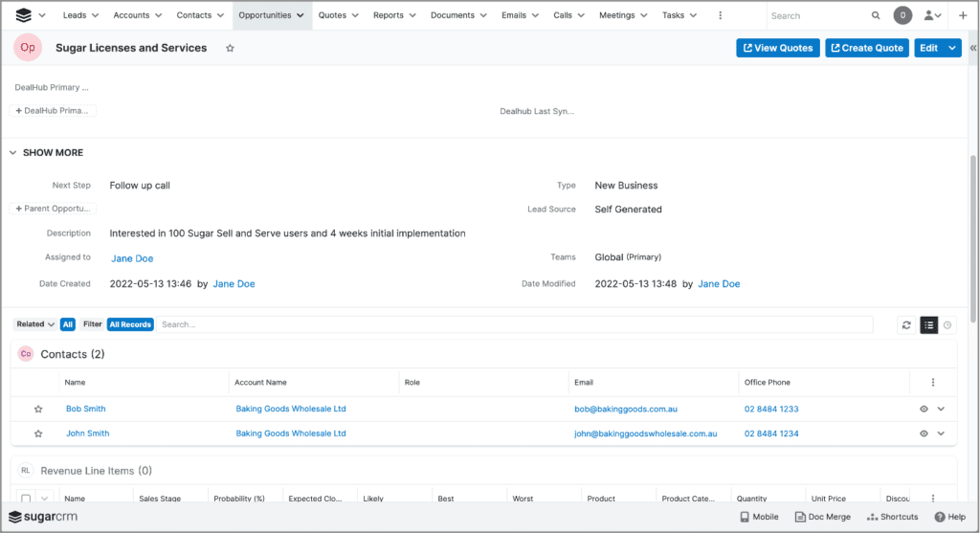Open Doc Merge in the footer
Viewport: 980px width, 533px height.
click(822, 517)
